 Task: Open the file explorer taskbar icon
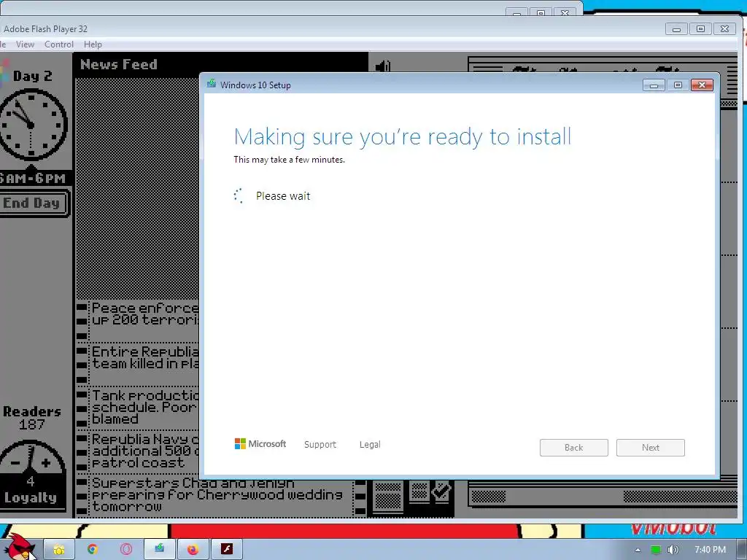[59, 550]
